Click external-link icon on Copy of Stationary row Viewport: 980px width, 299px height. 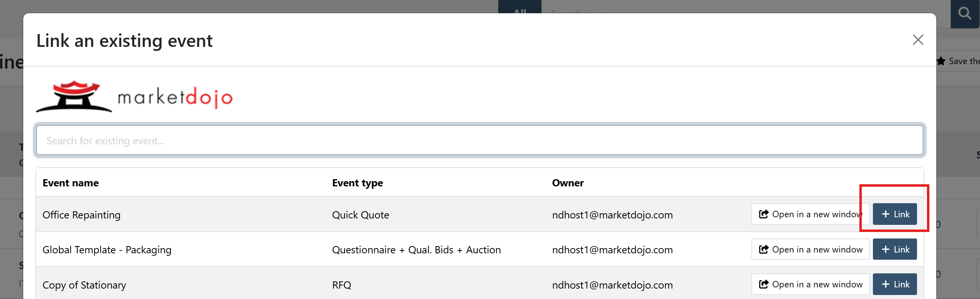coord(764,284)
